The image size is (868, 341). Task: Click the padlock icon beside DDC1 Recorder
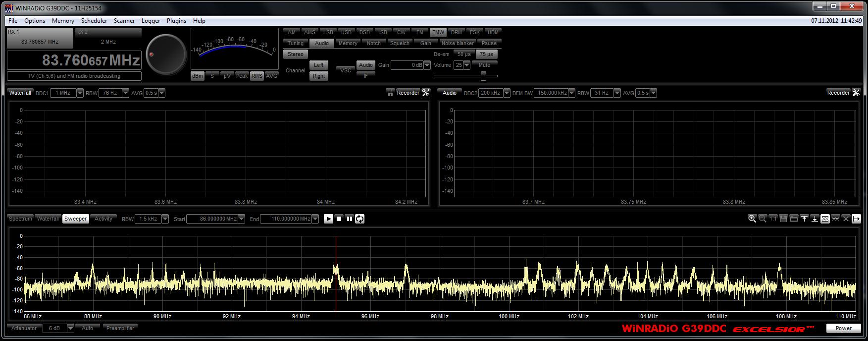pyautogui.click(x=390, y=93)
